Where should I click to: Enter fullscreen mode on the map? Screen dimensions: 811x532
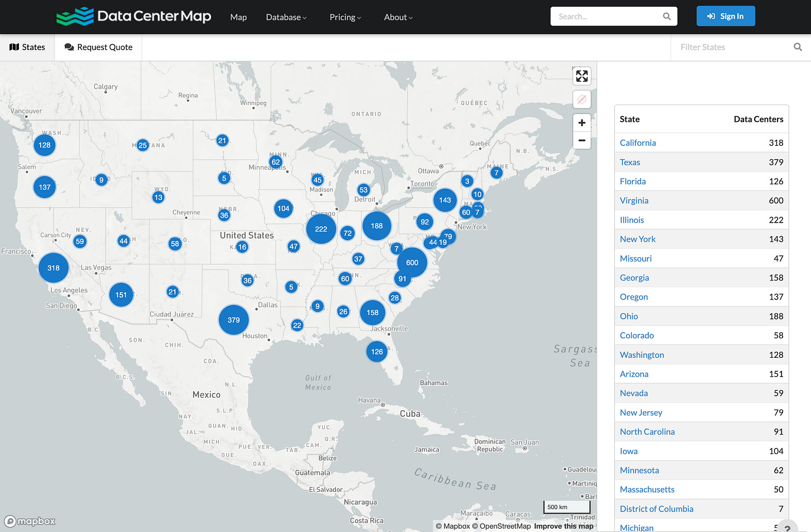pos(582,76)
